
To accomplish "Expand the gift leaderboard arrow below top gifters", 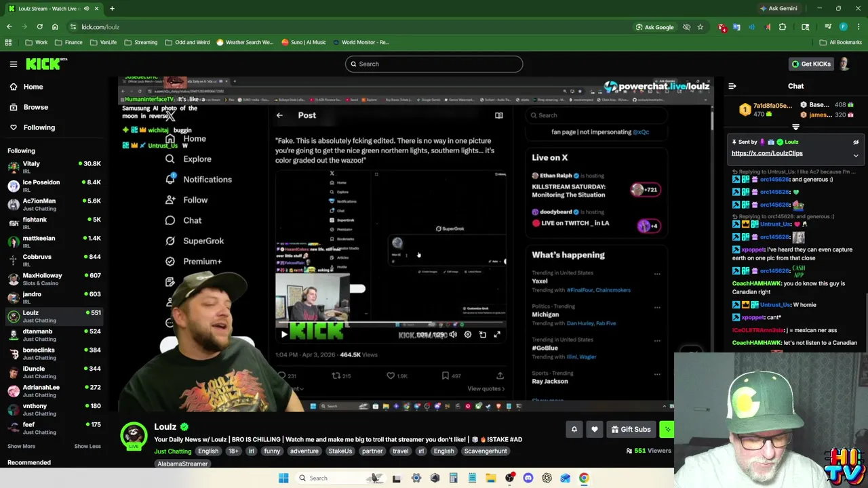I will click(795, 127).
